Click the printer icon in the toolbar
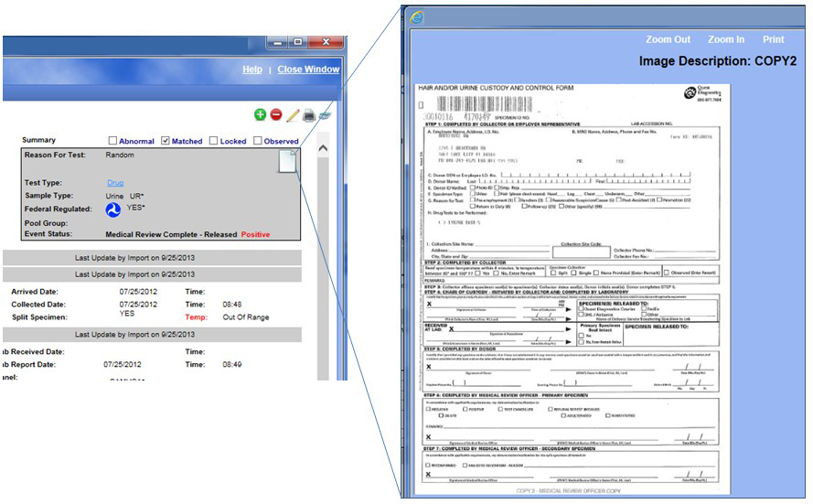This screenshot has width=813, height=504. point(310,114)
